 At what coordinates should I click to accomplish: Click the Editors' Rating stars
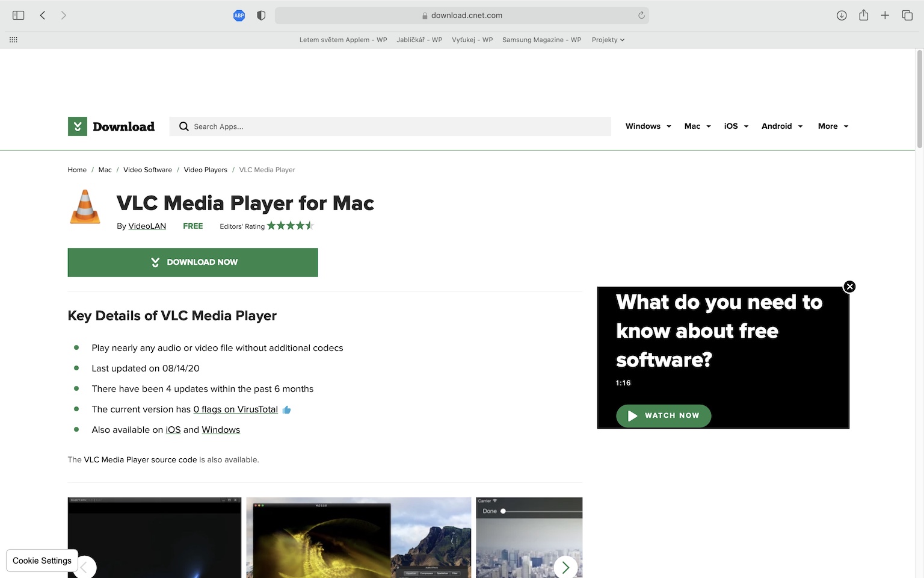(x=291, y=226)
